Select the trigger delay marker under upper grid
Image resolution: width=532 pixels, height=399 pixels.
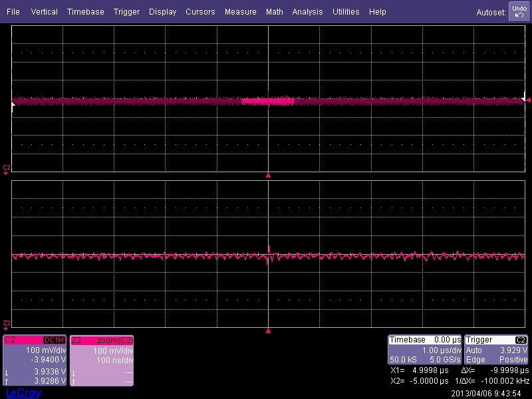(x=268, y=176)
